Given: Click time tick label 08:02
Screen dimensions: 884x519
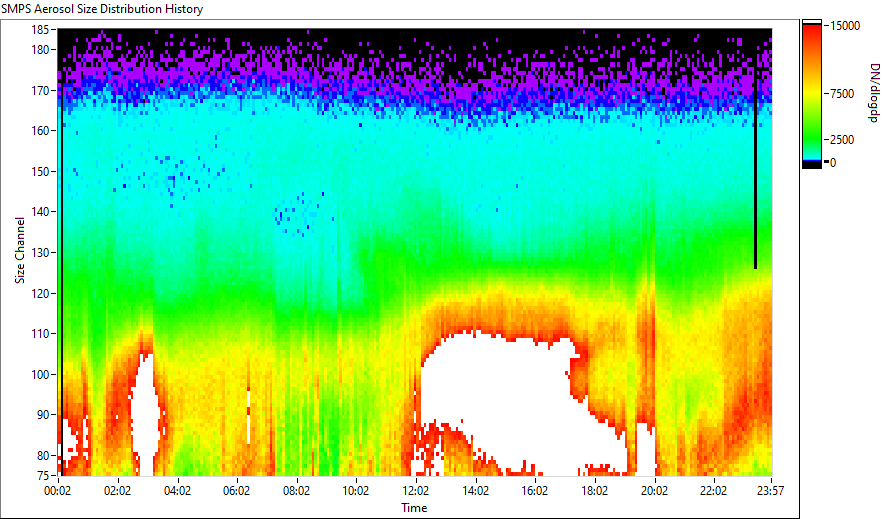Looking at the screenshot, I should coord(296,491).
